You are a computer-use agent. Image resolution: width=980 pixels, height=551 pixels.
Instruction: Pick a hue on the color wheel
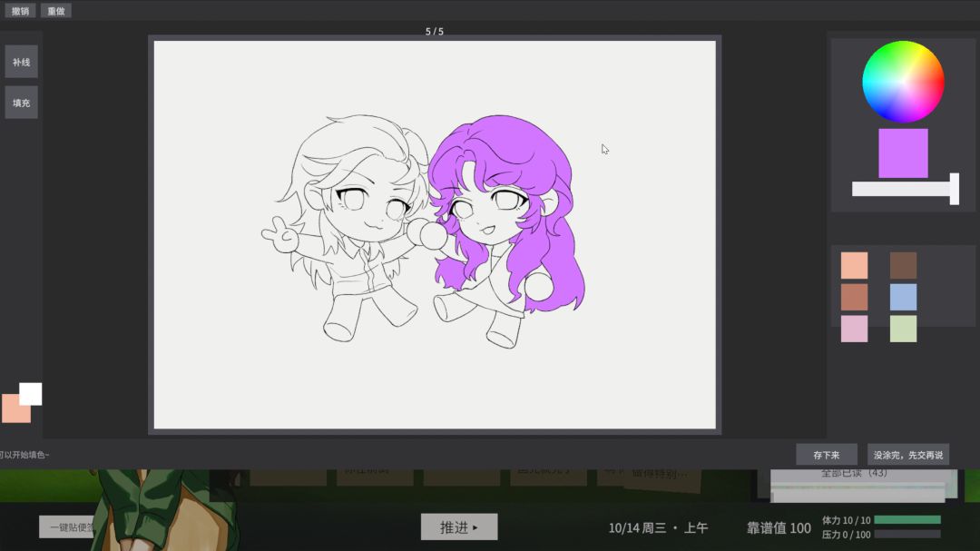point(903,82)
